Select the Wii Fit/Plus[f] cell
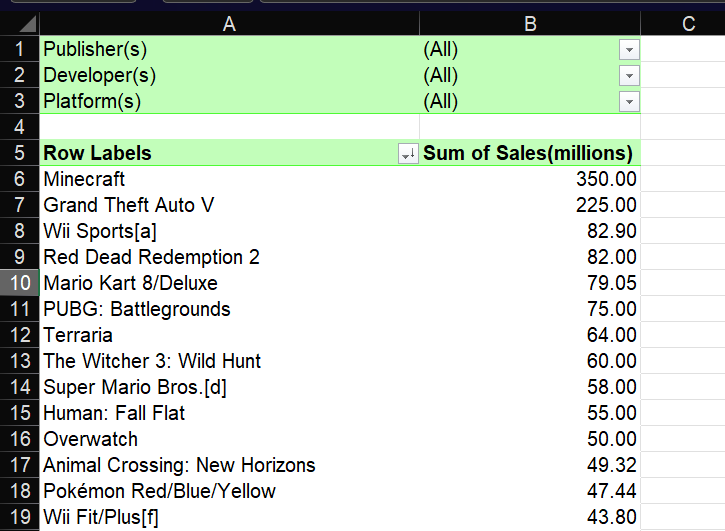Image resolution: width=725 pixels, height=531 pixels. pyautogui.click(x=229, y=517)
